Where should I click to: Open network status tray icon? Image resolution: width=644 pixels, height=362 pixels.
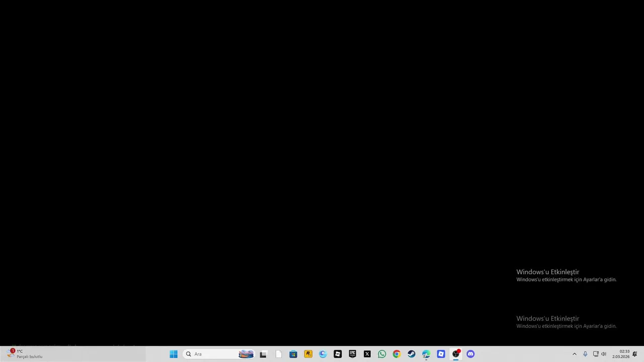click(x=596, y=354)
